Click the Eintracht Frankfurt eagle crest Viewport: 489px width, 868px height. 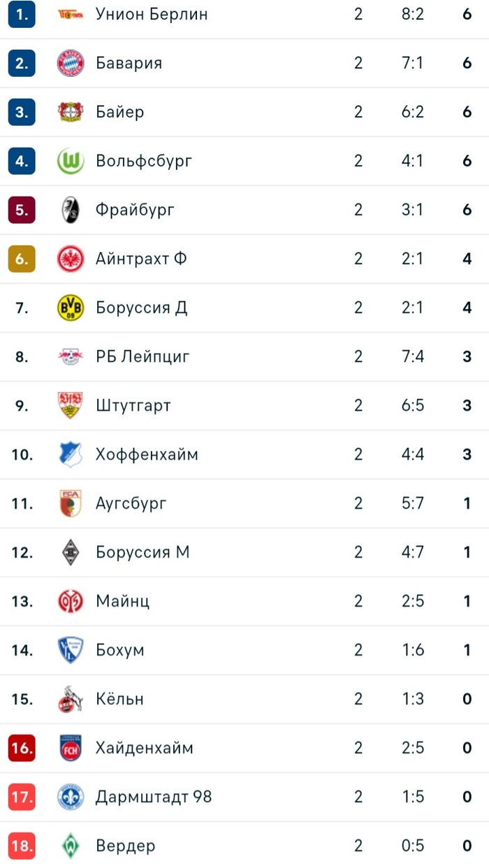click(70, 259)
